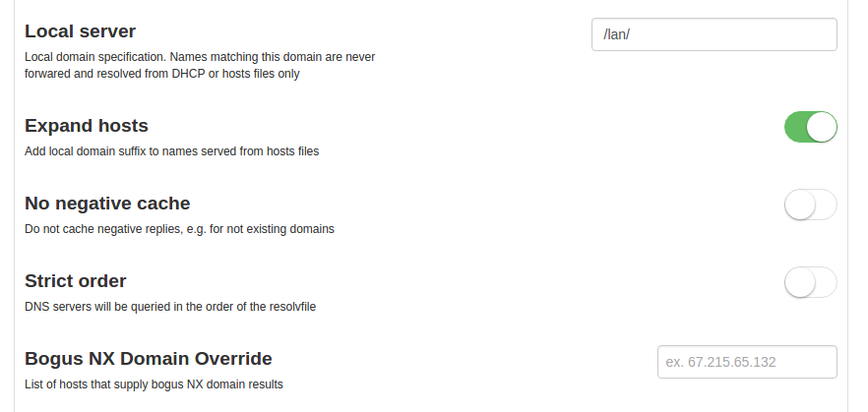Click the 'List of hosts' description text
The width and height of the screenshot is (868, 412).
pyautogui.click(x=154, y=384)
